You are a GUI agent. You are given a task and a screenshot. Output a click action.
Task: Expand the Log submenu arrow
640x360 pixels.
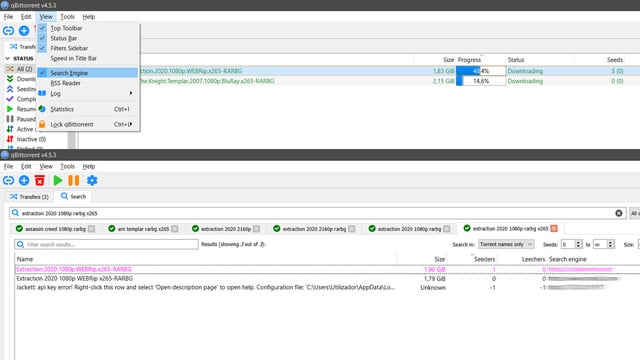(131, 93)
